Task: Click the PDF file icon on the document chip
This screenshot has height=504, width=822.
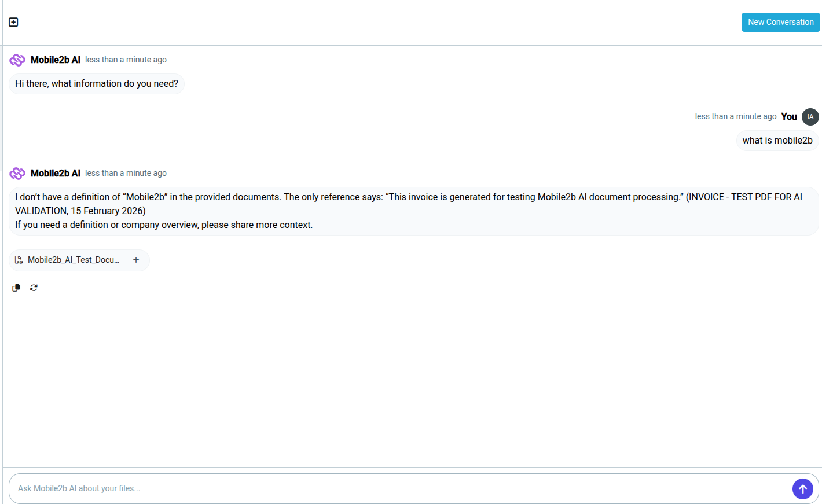Action: (19, 260)
